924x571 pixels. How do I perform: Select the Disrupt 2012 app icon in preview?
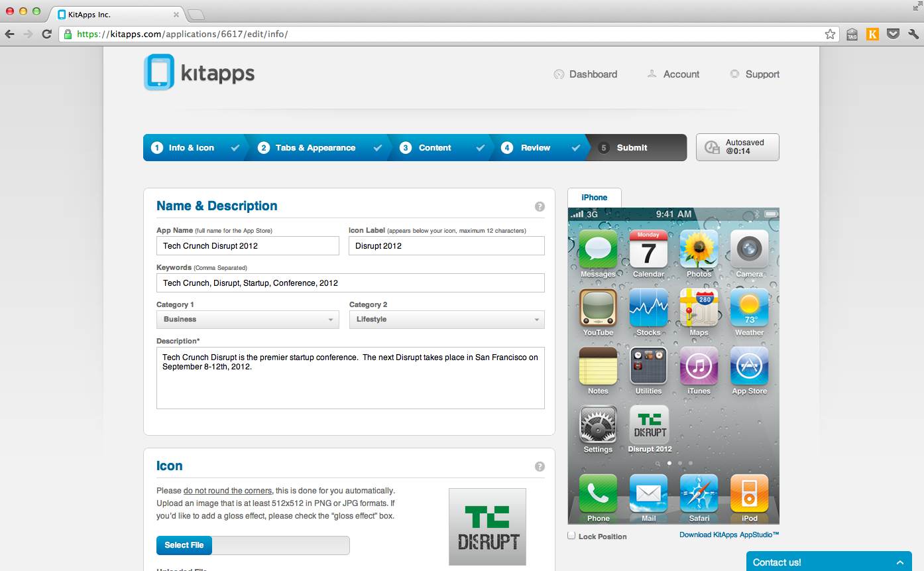tap(650, 424)
